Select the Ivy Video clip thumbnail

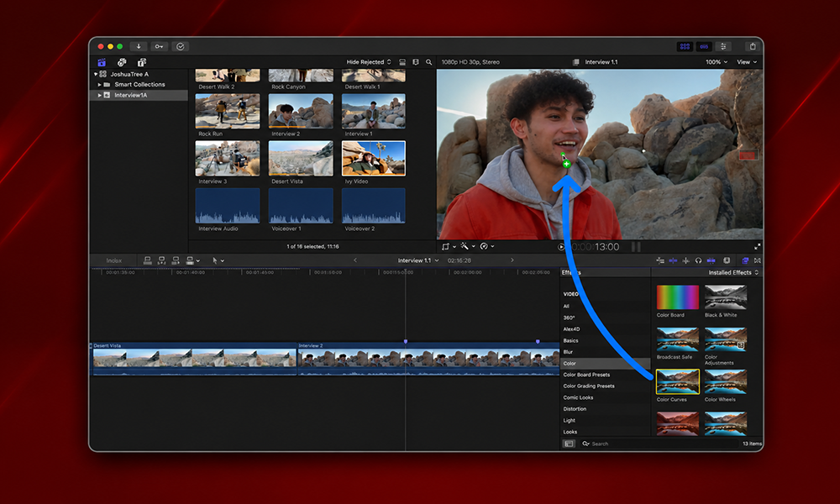pyautogui.click(x=374, y=159)
